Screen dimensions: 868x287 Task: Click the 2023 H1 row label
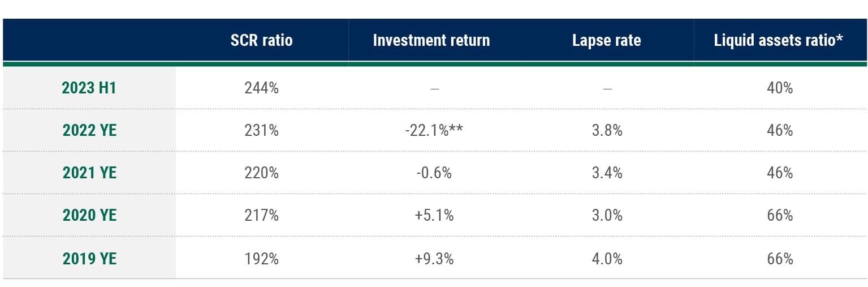(89, 88)
